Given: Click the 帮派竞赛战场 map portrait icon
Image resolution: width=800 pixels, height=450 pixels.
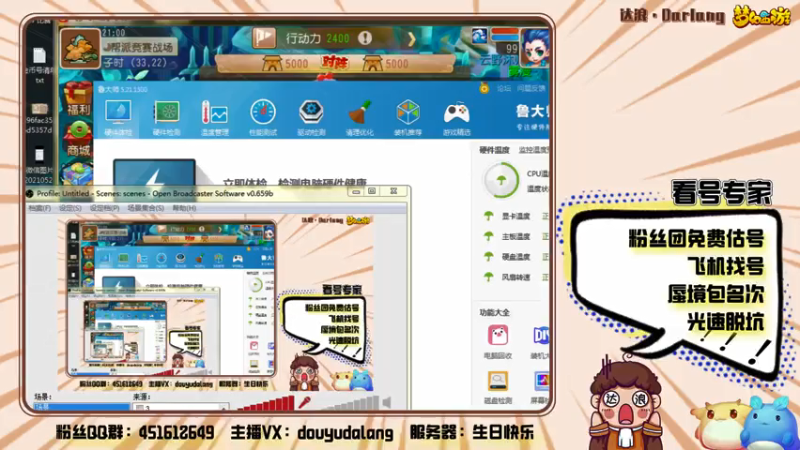Looking at the screenshot, I should [x=80, y=48].
